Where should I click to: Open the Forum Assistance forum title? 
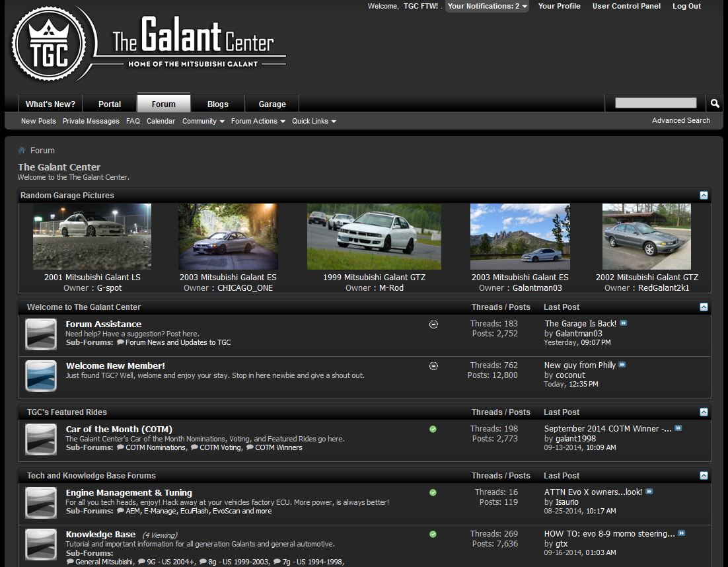tap(104, 324)
